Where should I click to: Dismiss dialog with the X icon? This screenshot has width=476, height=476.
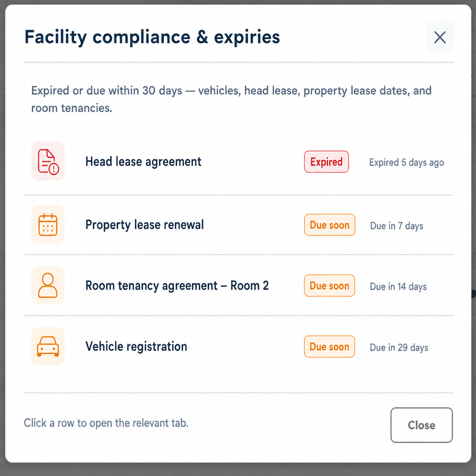pos(440,37)
